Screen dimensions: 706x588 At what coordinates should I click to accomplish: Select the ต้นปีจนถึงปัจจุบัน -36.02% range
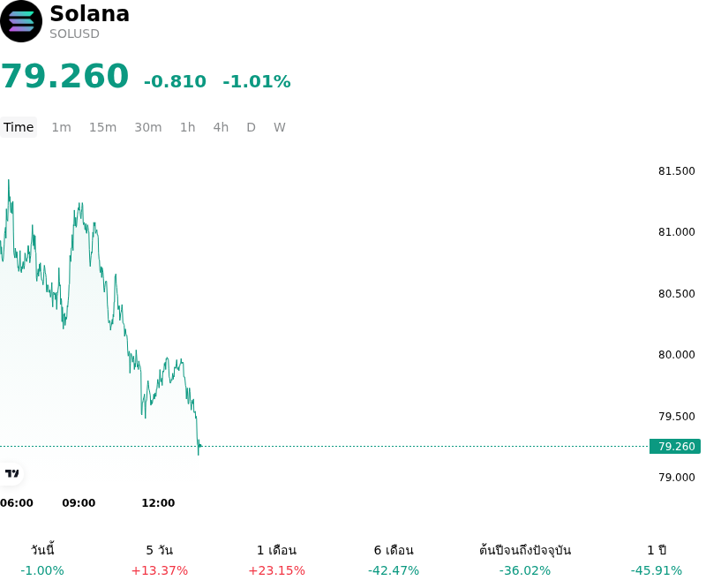coord(525,560)
